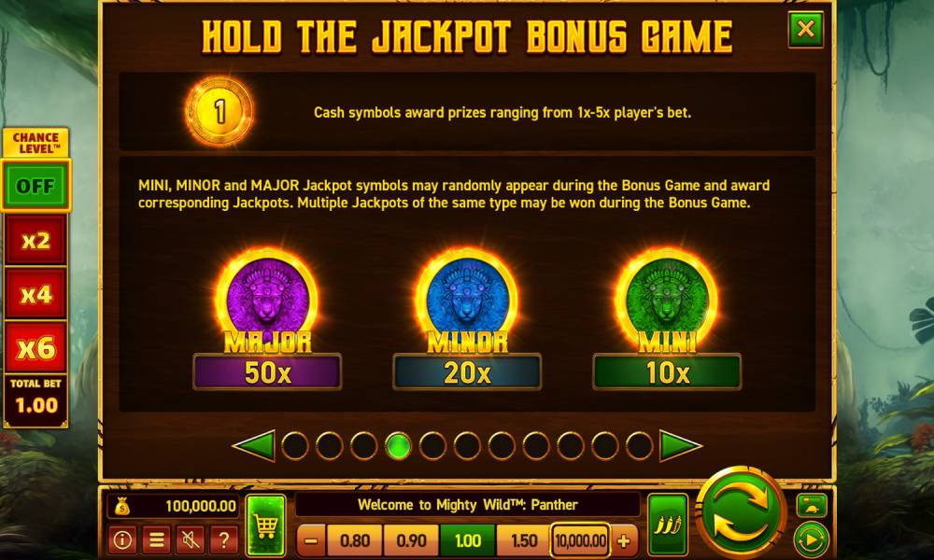Open the info paytable icon
Image resolution: width=934 pixels, height=560 pixels.
click(x=122, y=539)
